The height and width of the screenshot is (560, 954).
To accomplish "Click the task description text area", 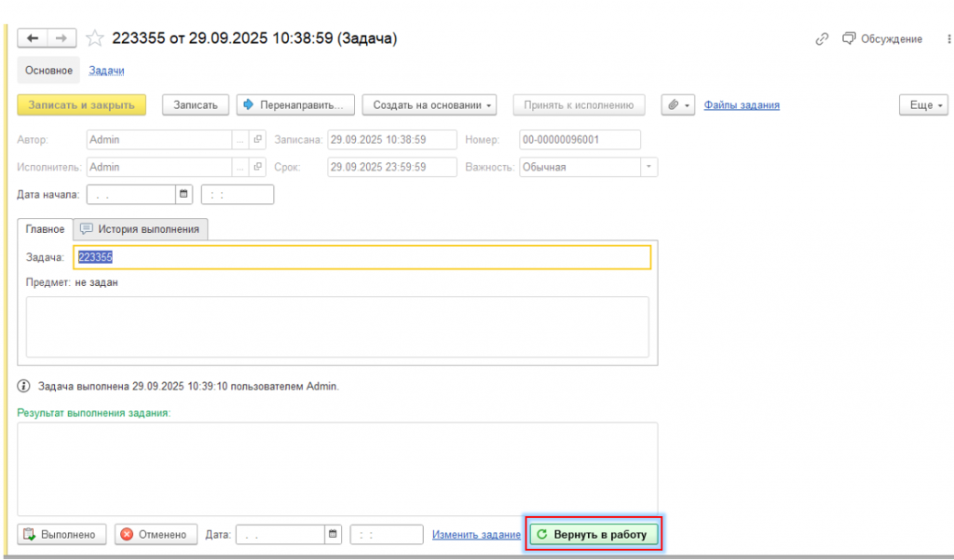I will click(x=337, y=327).
